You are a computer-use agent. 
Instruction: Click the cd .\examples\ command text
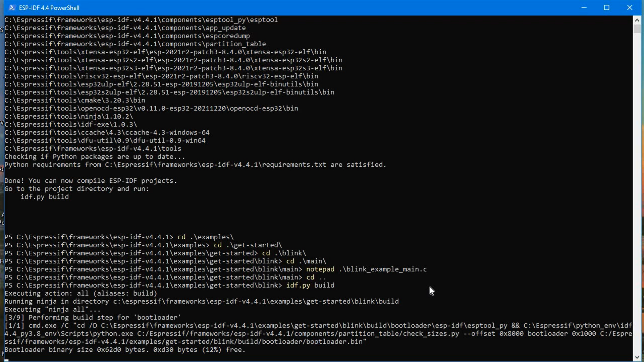pyautogui.click(x=205, y=237)
